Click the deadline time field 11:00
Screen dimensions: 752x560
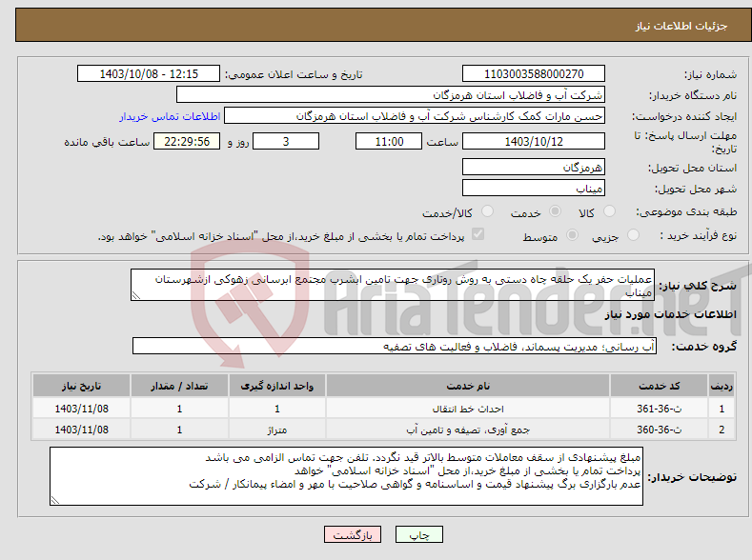pyautogui.click(x=389, y=141)
